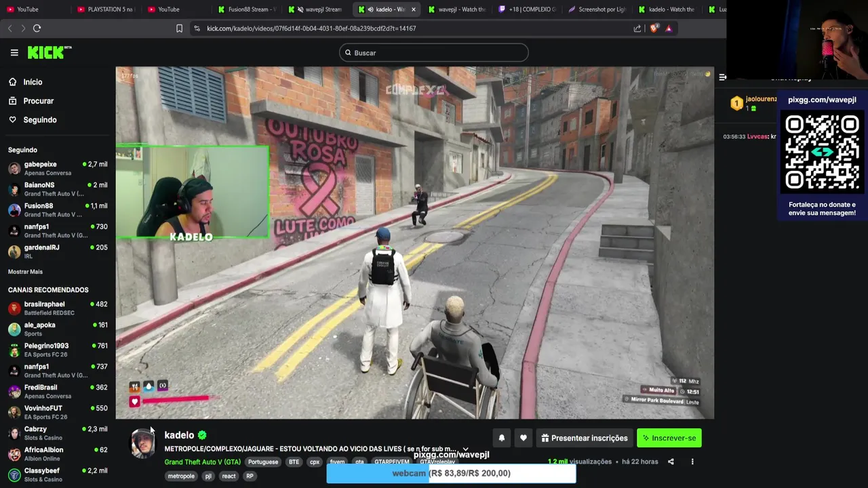Switch to Screenshot por Light tab
868x488 pixels.
coord(597,9)
